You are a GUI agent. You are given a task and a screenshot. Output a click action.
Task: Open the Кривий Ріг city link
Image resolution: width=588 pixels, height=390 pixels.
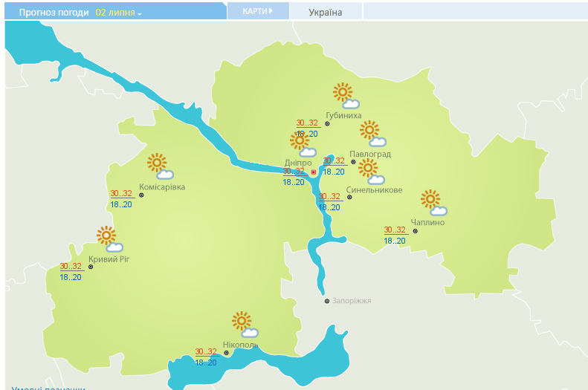[109, 259]
